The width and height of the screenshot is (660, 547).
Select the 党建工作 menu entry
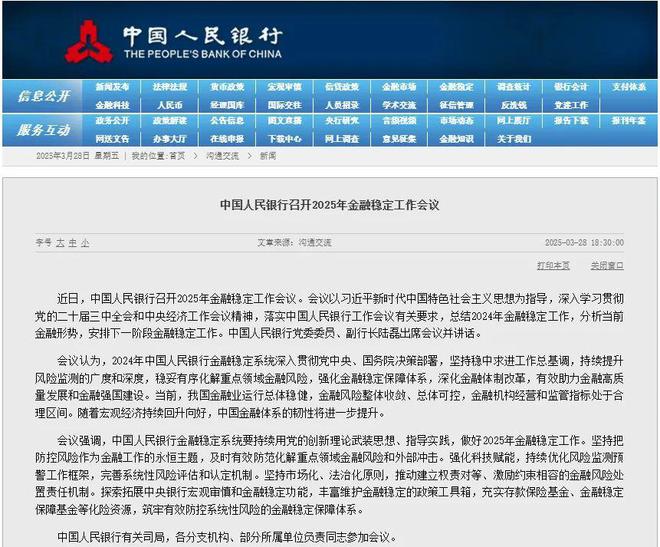571,105
